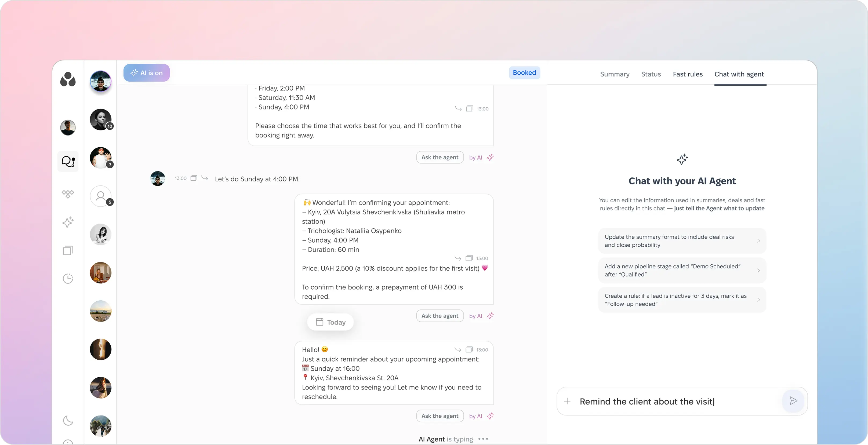Click the plus icon in message input
868x445 pixels.
567,401
